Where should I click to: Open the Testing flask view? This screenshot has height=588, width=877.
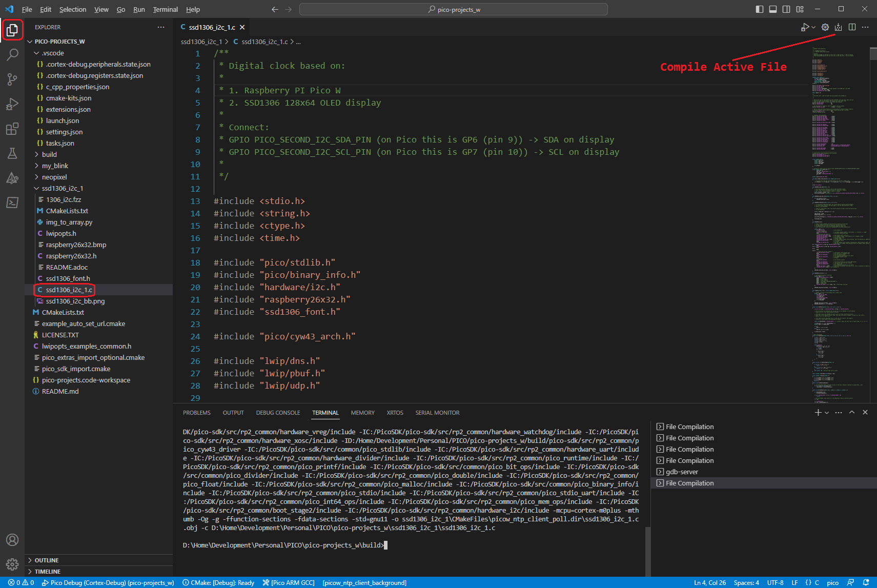pyautogui.click(x=12, y=153)
